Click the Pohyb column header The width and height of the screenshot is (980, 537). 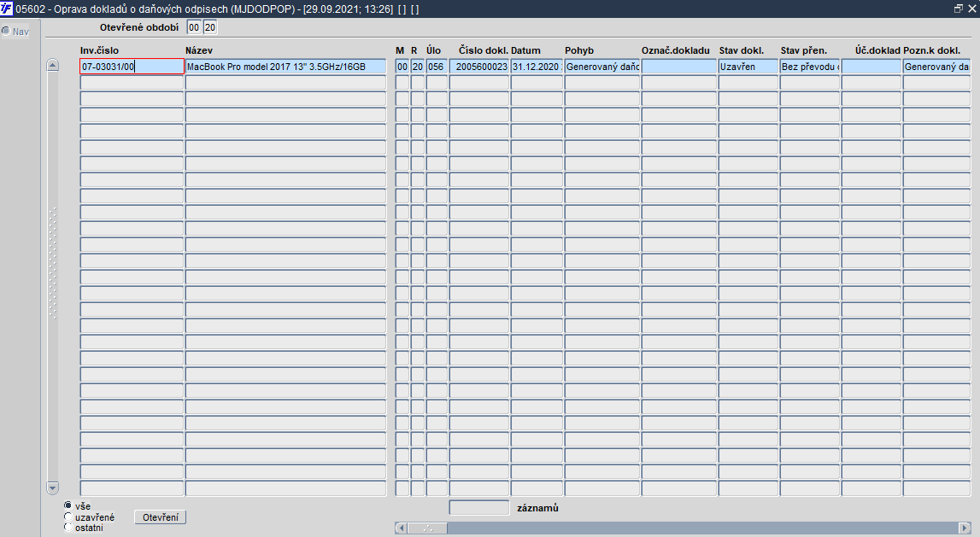click(x=579, y=50)
